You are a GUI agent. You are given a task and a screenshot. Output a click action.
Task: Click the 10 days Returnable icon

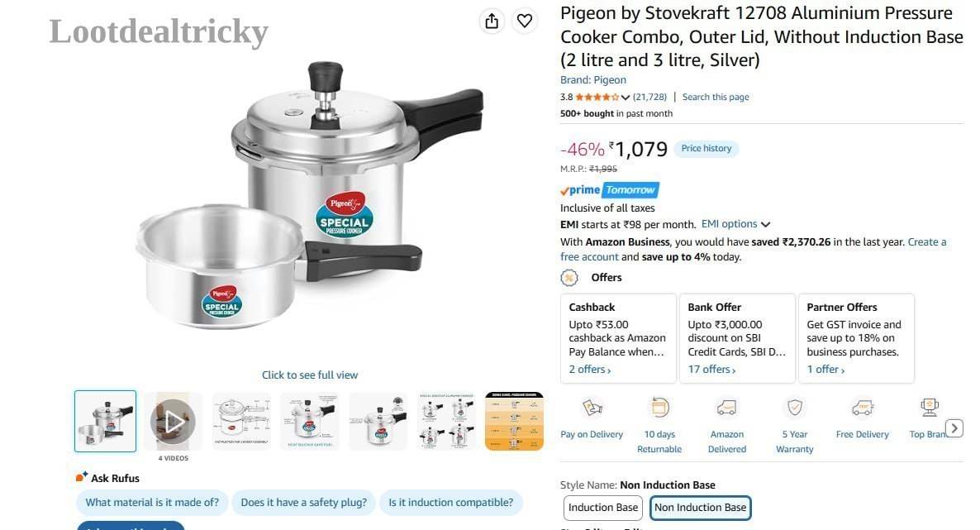tap(659, 408)
